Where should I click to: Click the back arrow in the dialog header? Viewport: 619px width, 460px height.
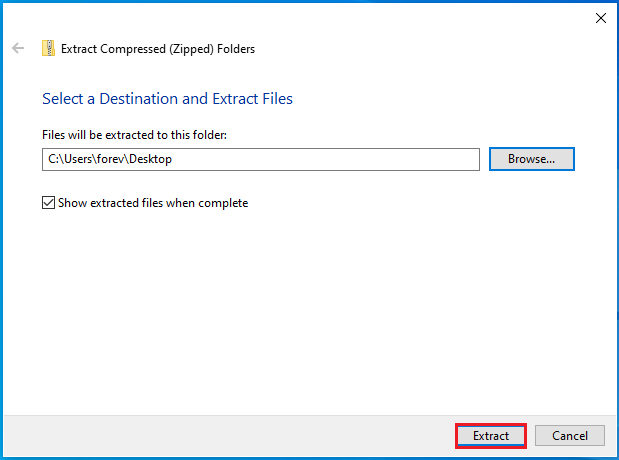(18, 48)
